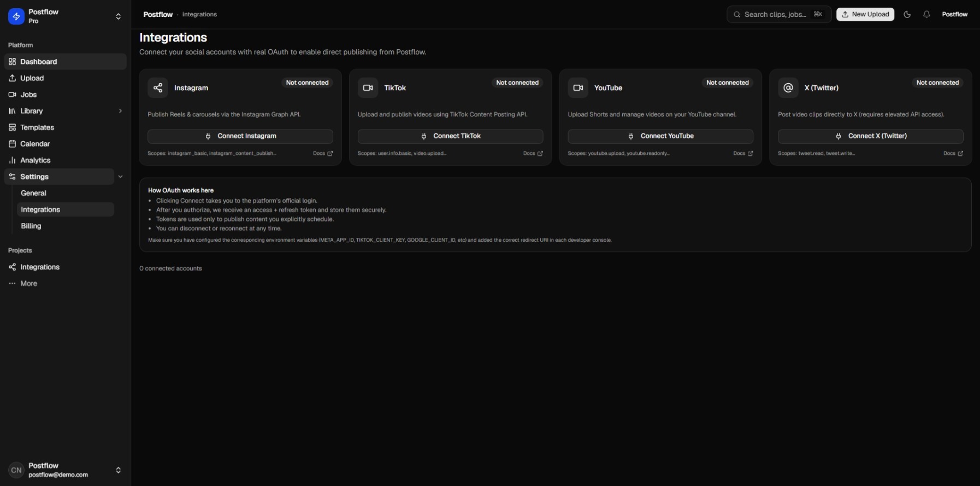Click the '0 connected accounts' text
The width and height of the screenshot is (980, 486).
click(x=170, y=268)
